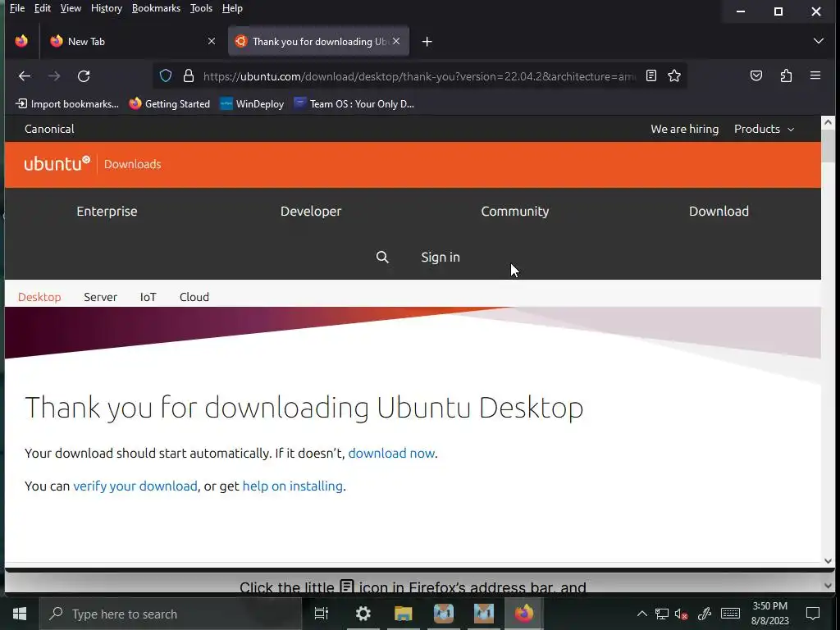
Task: Switch to the New Tab tab
Action: coord(134,41)
